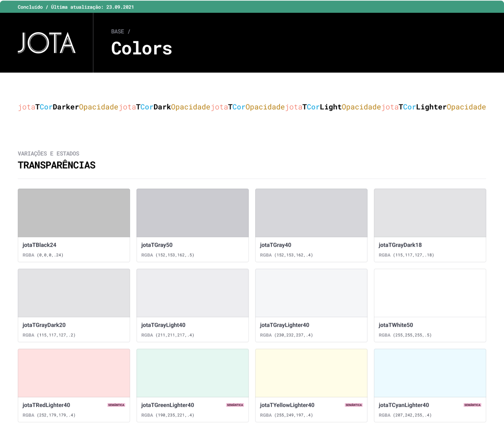Click the jotaTGrayLight40 name label
This screenshot has width=504, height=440.
[x=163, y=325]
